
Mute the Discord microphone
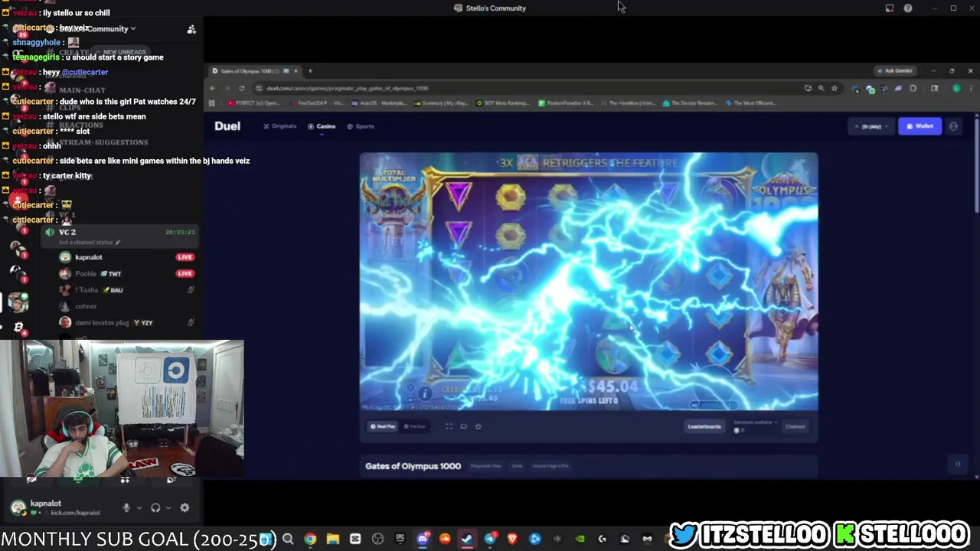click(126, 507)
